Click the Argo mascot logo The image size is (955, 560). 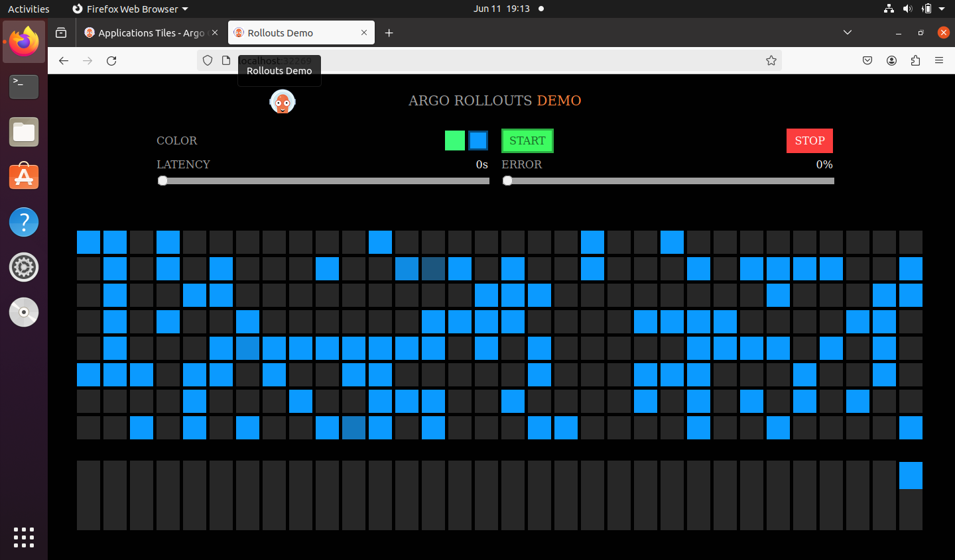coord(283,101)
